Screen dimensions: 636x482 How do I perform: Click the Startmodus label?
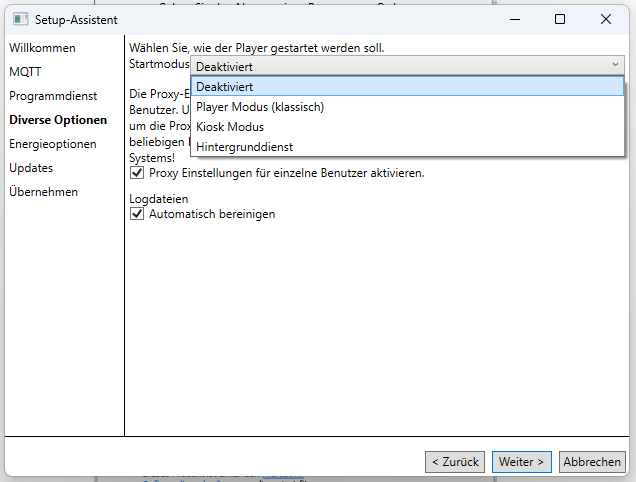click(159, 64)
